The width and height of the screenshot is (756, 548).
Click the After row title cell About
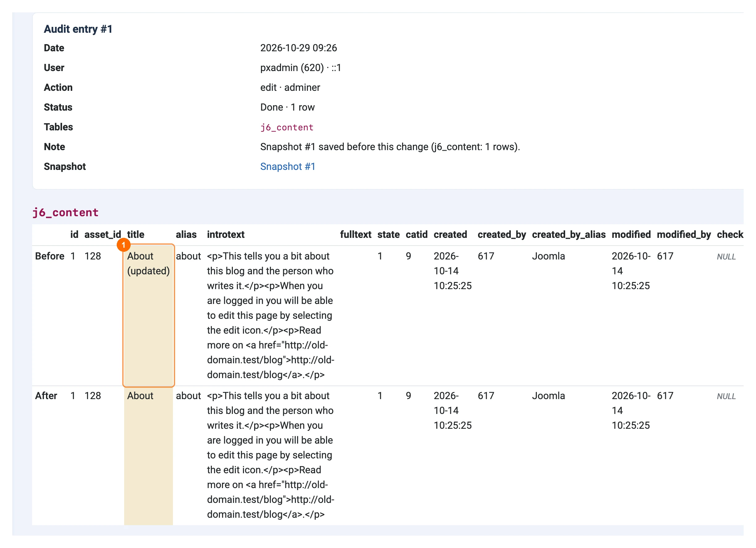point(148,455)
